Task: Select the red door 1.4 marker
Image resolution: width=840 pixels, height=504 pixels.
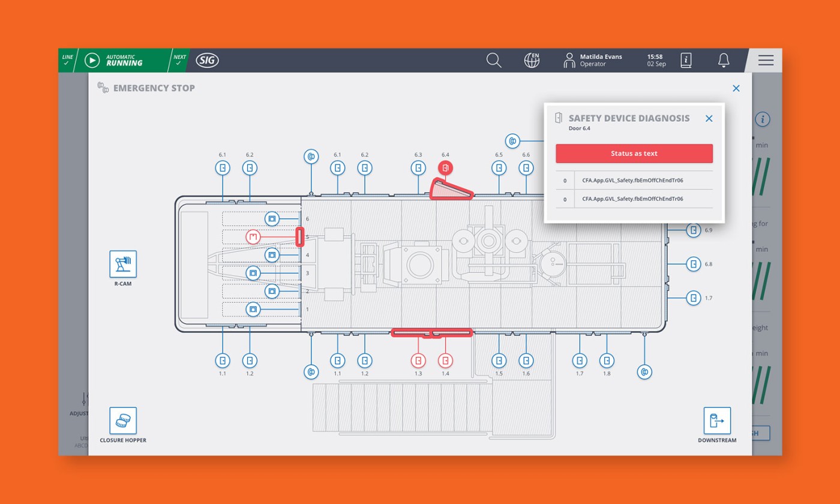Action: [445, 361]
